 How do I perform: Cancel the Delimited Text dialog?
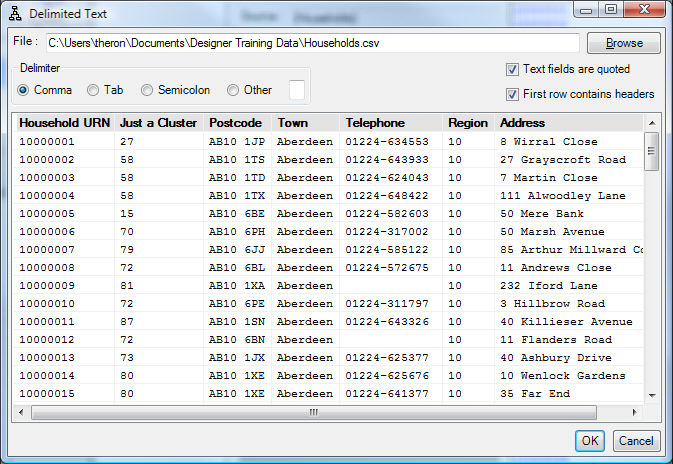(637, 441)
